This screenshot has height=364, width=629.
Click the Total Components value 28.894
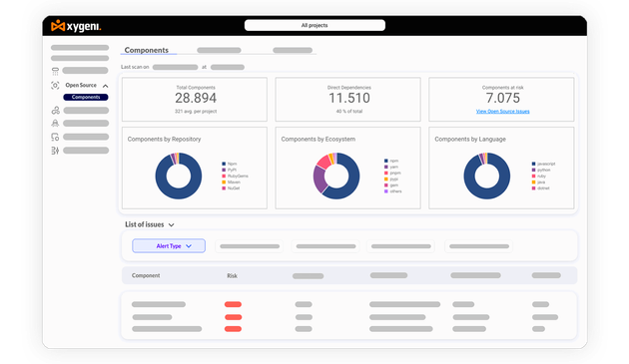pyautogui.click(x=196, y=98)
